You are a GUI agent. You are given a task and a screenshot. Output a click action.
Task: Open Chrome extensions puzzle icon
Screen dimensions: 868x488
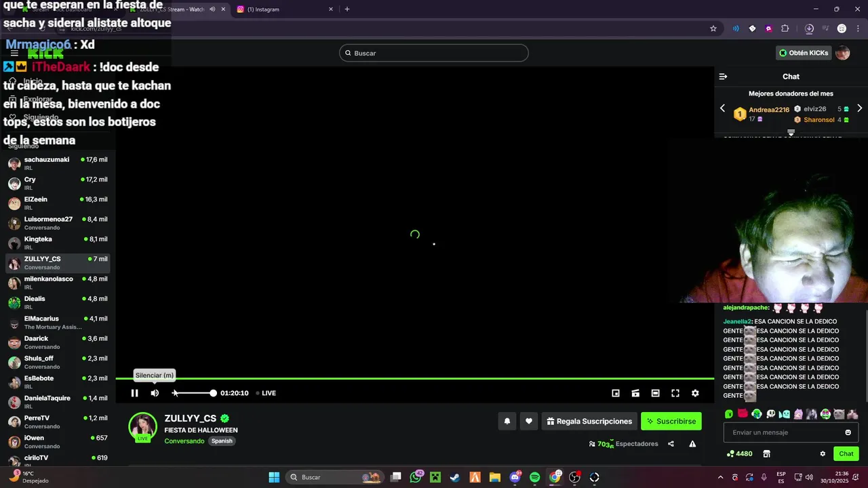tap(785, 28)
